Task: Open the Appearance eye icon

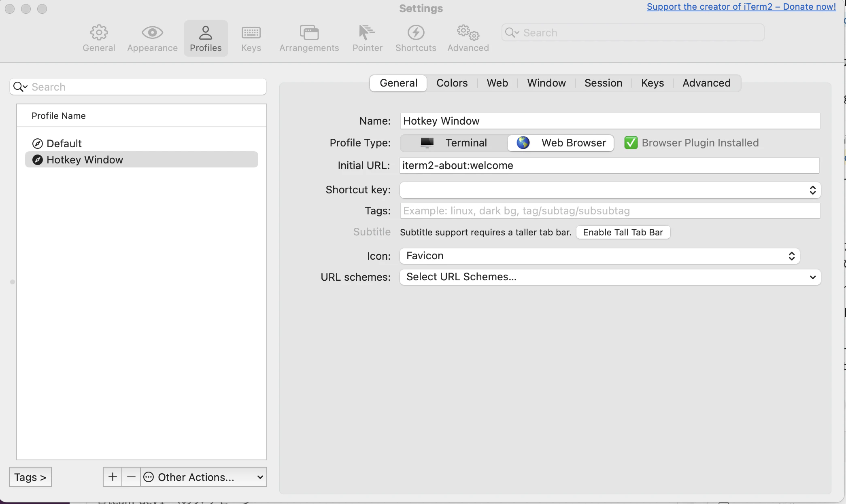Action: tap(152, 33)
